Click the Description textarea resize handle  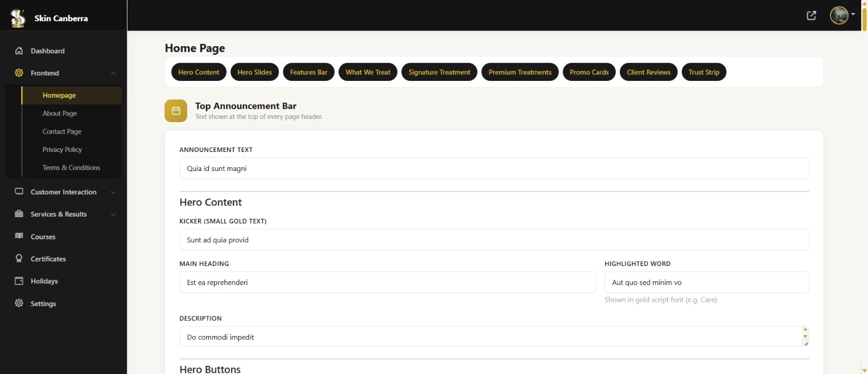click(x=806, y=343)
